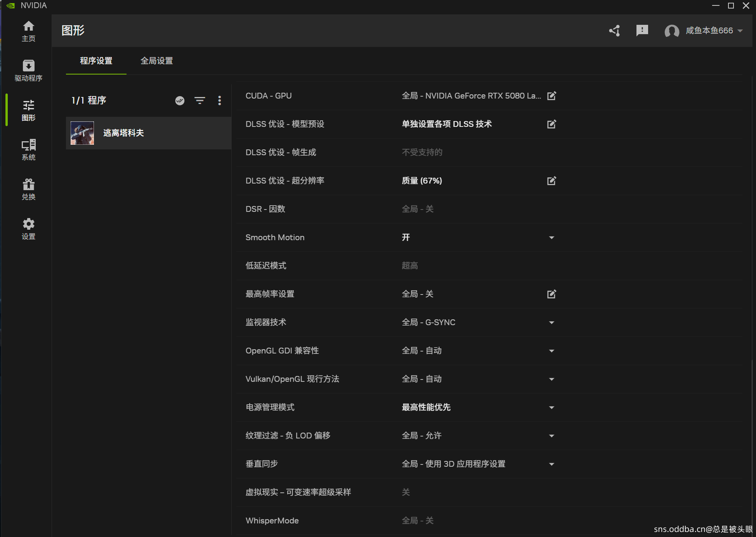Click the 全局 - 使用 3D 应用程序设置 value
Image resolution: width=756 pixels, height=537 pixels.
click(453, 464)
